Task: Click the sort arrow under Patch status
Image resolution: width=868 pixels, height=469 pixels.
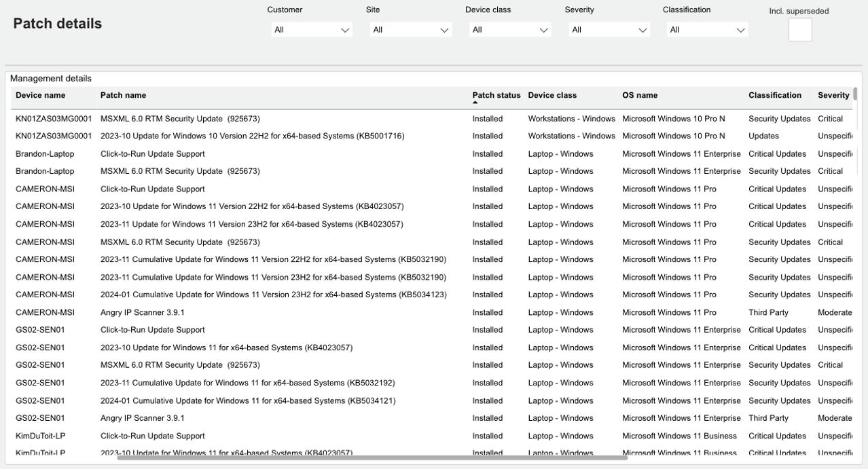Action: pos(475,103)
